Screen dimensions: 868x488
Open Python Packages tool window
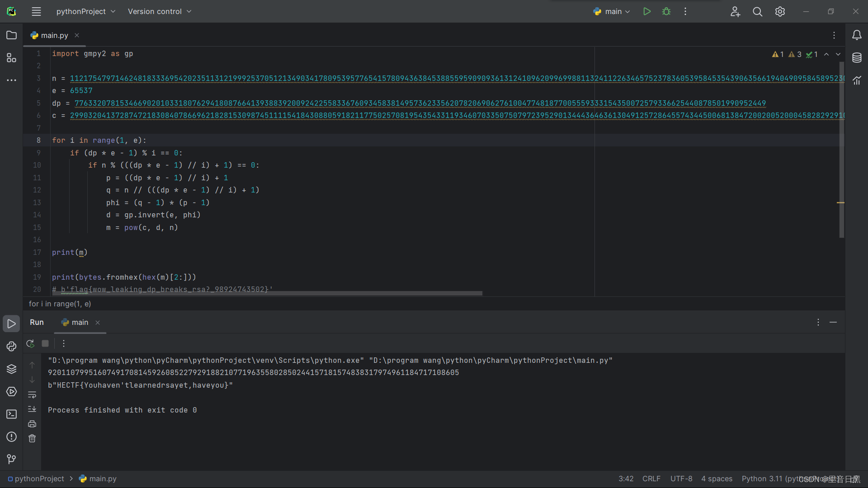pyautogui.click(x=11, y=369)
